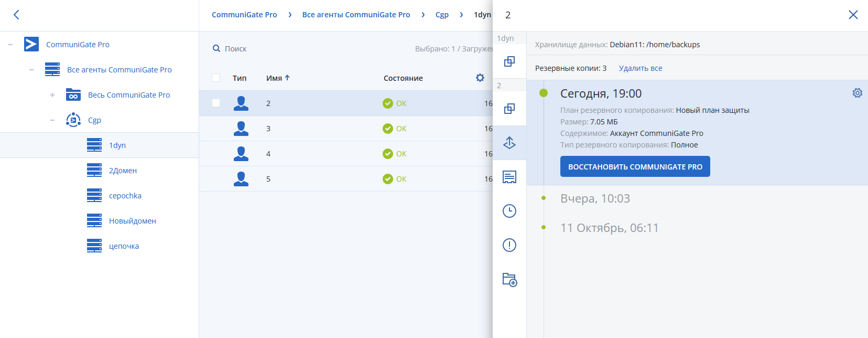
Task: Click the protection plan icon under 1dyn
Action: click(x=509, y=61)
